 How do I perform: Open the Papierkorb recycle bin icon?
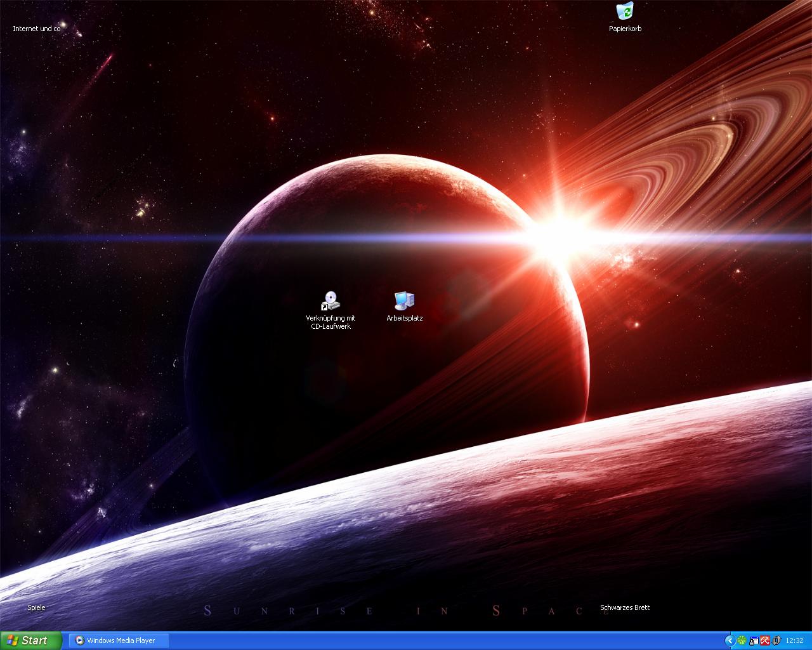[x=625, y=11]
